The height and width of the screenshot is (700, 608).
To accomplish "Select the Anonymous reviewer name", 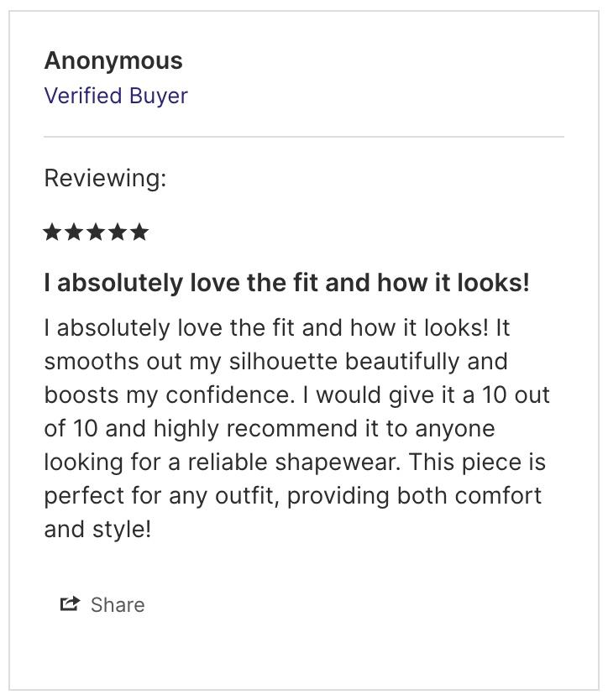I will point(113,60).
